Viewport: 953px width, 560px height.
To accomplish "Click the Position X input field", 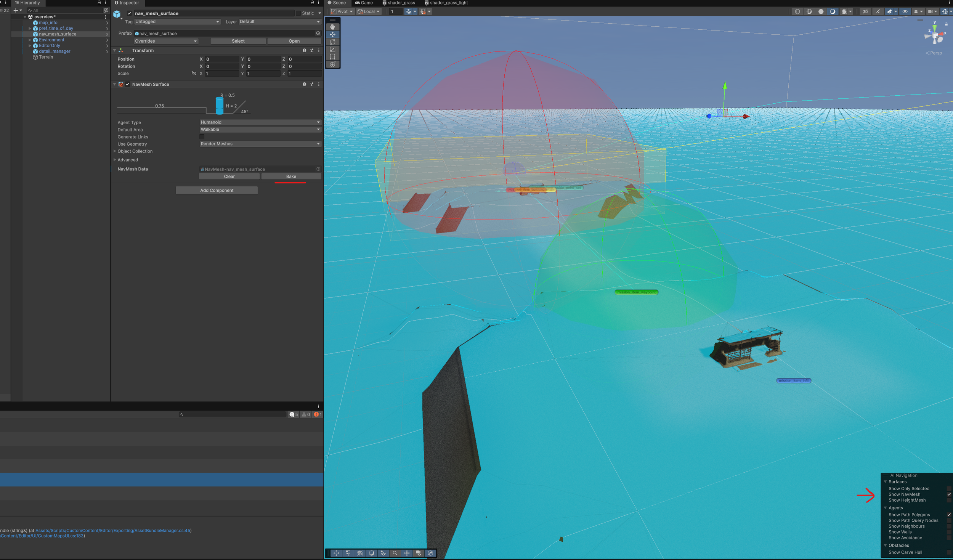I will (221, 59).
